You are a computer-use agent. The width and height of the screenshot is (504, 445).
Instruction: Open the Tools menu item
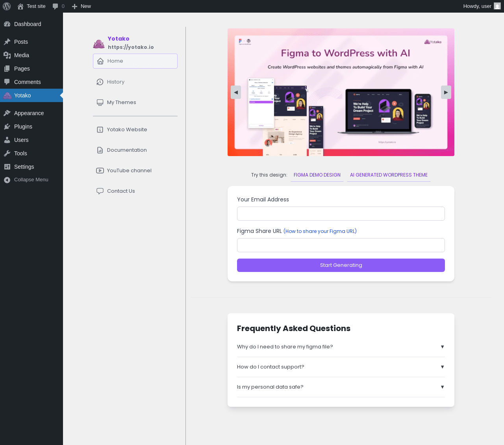coord(31,153)
